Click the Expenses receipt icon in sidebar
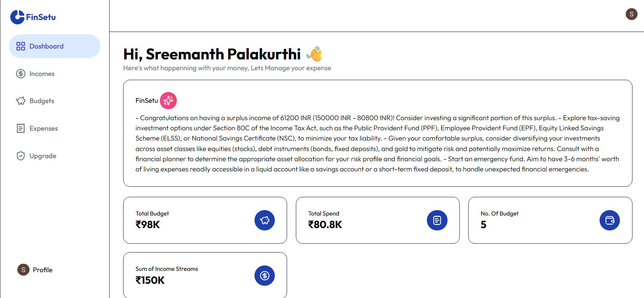The image size is (644, 298). point(21,128)
